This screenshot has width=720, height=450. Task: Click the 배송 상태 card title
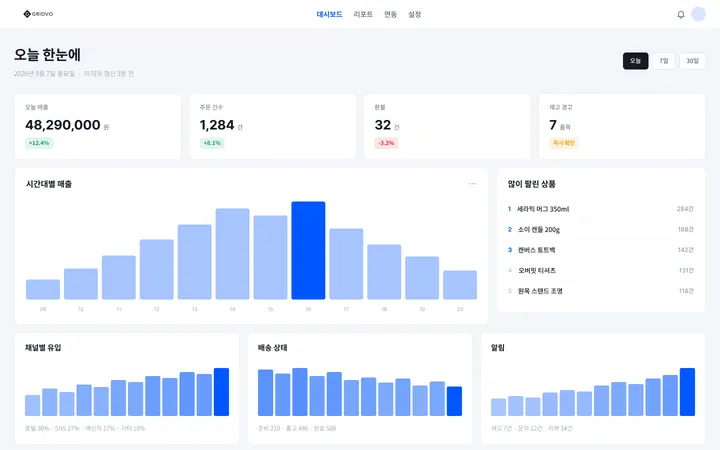pos(272,348)
